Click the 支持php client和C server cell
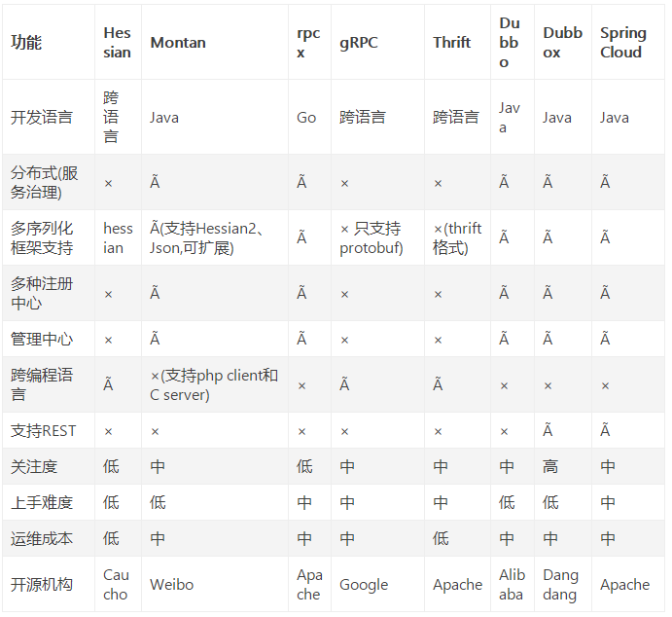This screenshot has width=672, height=617. (214, 384)
